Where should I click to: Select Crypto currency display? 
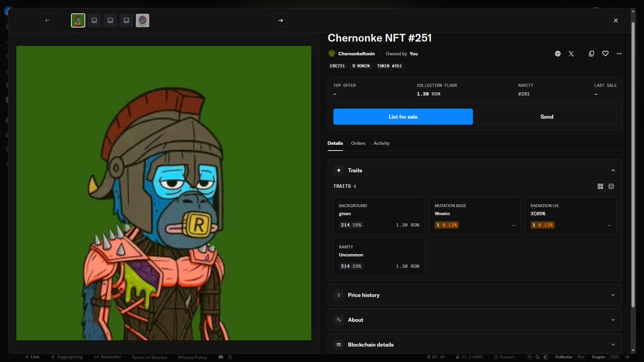[x=598, y=357]
